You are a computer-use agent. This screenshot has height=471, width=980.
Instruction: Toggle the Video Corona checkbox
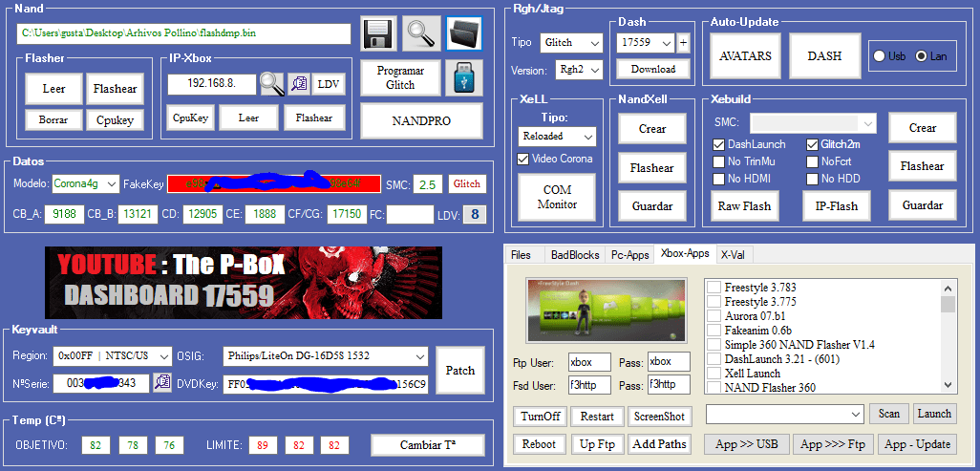point(522,159)
